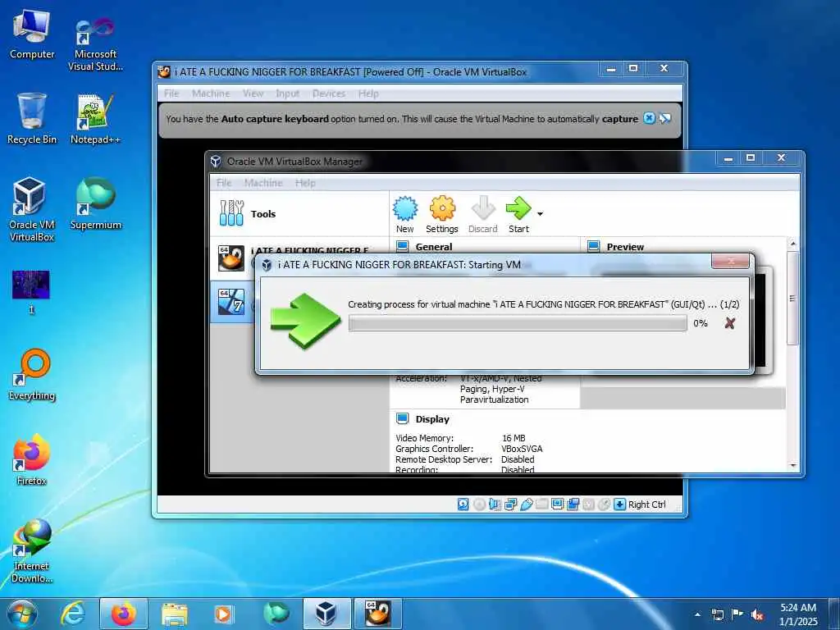The width and height of the screenshot is (840, 630).
Task: Collapse the Preview section header
Action: point(624,247)
